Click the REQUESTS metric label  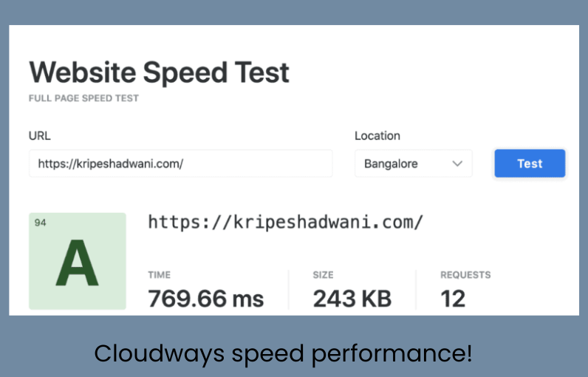(x=465, y=275)
